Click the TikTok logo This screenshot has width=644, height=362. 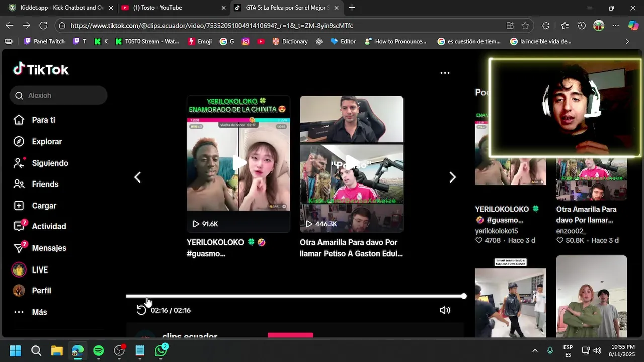click(x=41, y=69)
